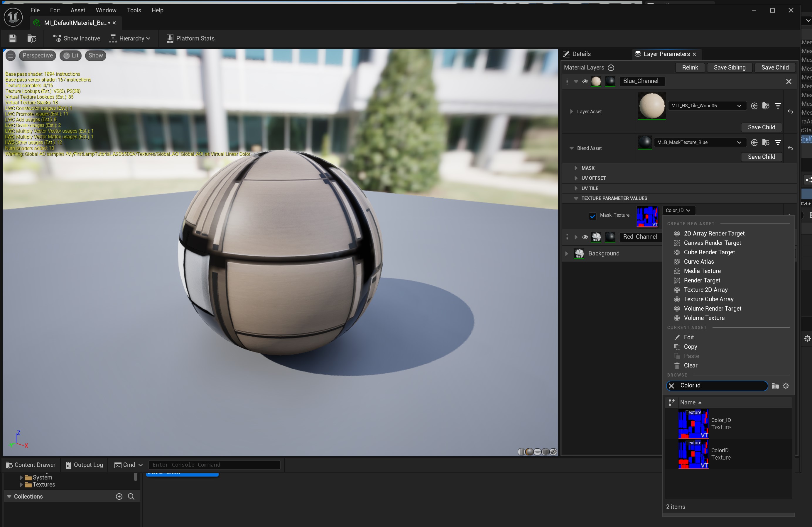Expand the Layer Asset row
Image resolution: width=812 pixels, height=527 pixels.
coord(571,111)
